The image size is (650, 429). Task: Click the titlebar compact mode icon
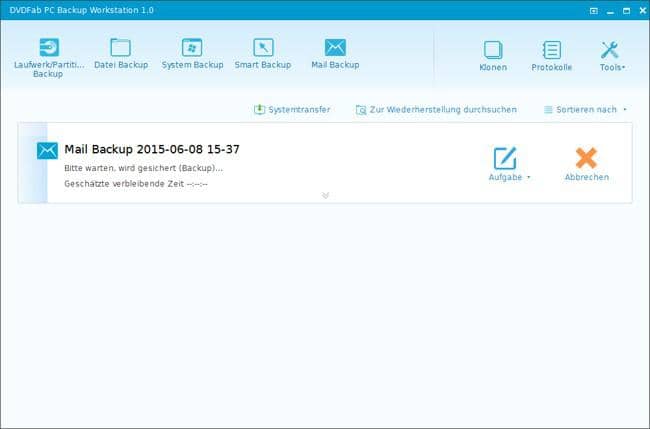(x=594, y=11)
